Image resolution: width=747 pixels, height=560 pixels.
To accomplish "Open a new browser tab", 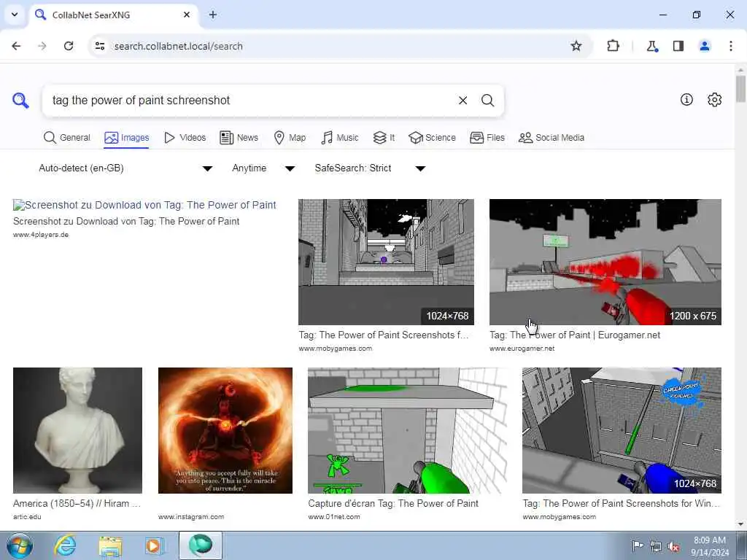I will point(213,15).
